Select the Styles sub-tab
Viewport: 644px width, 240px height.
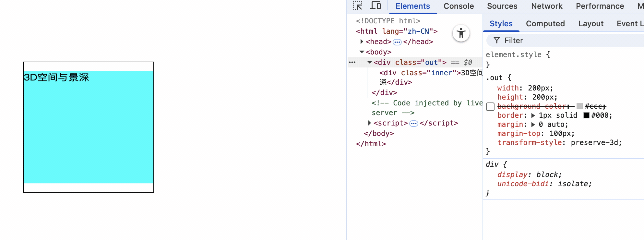tap(501, 24)
